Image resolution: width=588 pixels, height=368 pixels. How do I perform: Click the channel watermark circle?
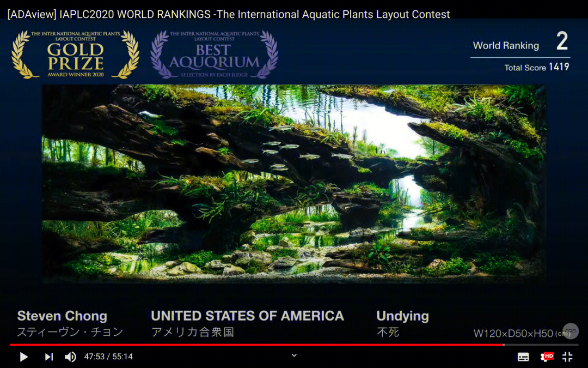(571, 331)
